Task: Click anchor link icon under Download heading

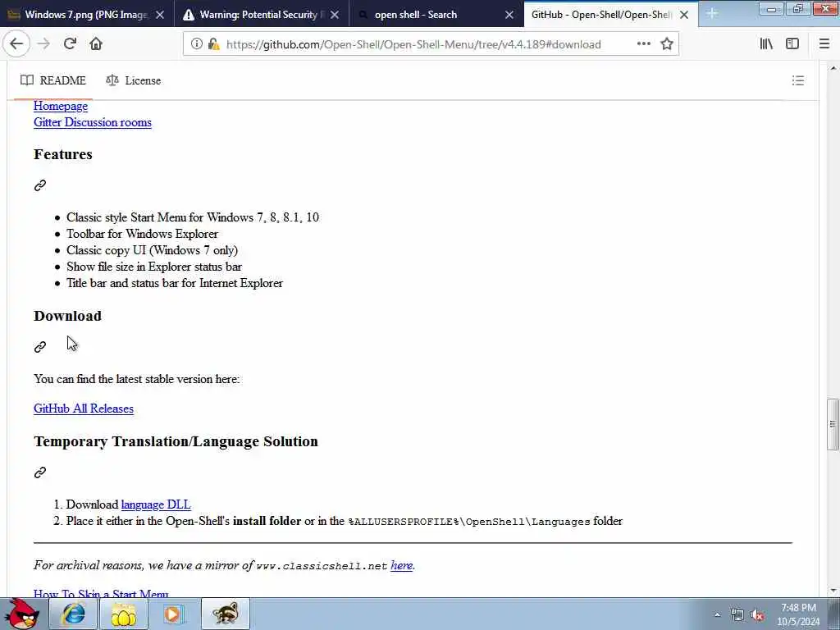Action: [x=40, y=347]
